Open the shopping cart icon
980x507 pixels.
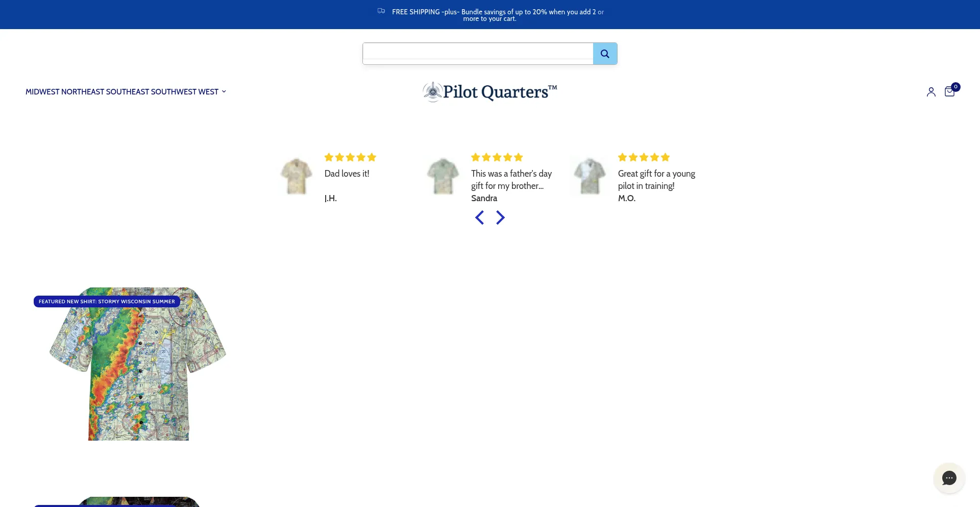point(949,92)
